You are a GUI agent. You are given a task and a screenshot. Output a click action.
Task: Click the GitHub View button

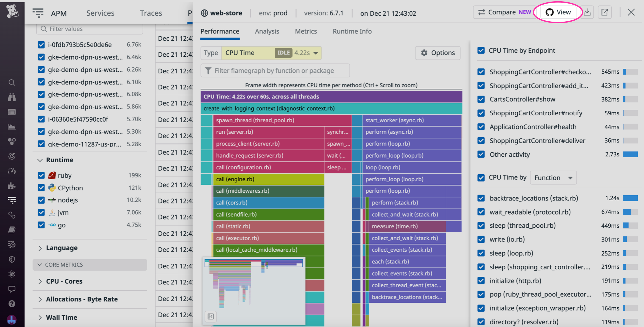[x=558, y=12]
